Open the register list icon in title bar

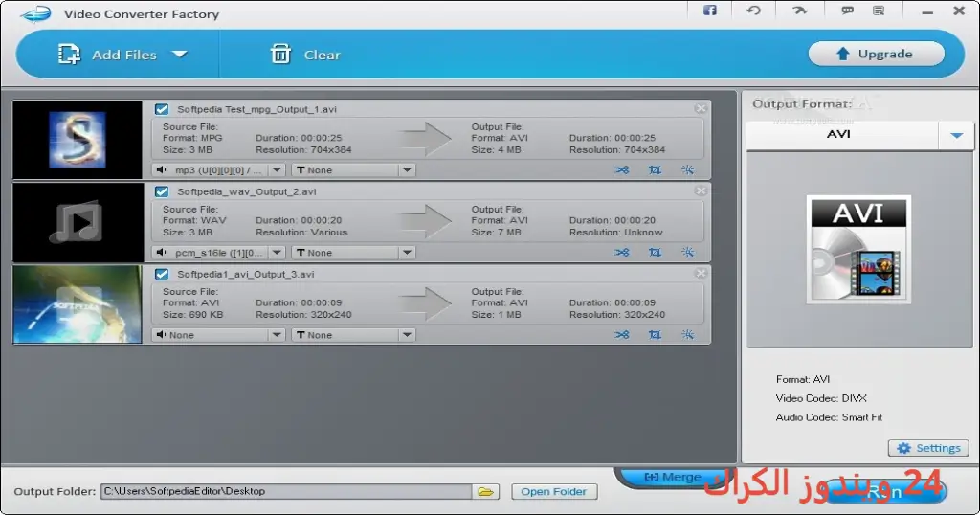pyautogui.click(x=879, y=11)
